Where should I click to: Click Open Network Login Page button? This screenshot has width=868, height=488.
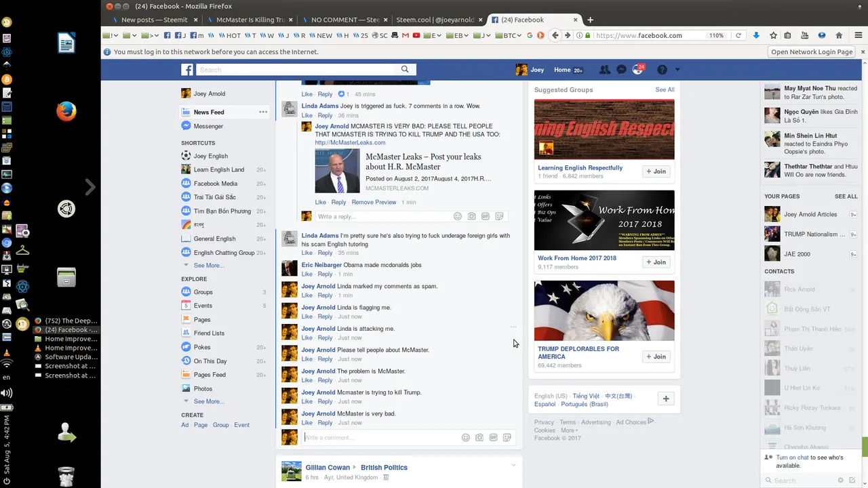(812, 52)
